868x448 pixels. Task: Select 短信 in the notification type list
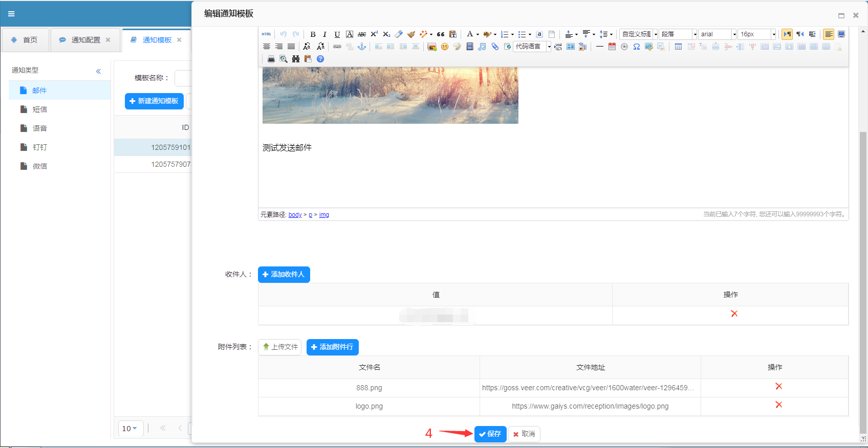click(x=39, y=109)
